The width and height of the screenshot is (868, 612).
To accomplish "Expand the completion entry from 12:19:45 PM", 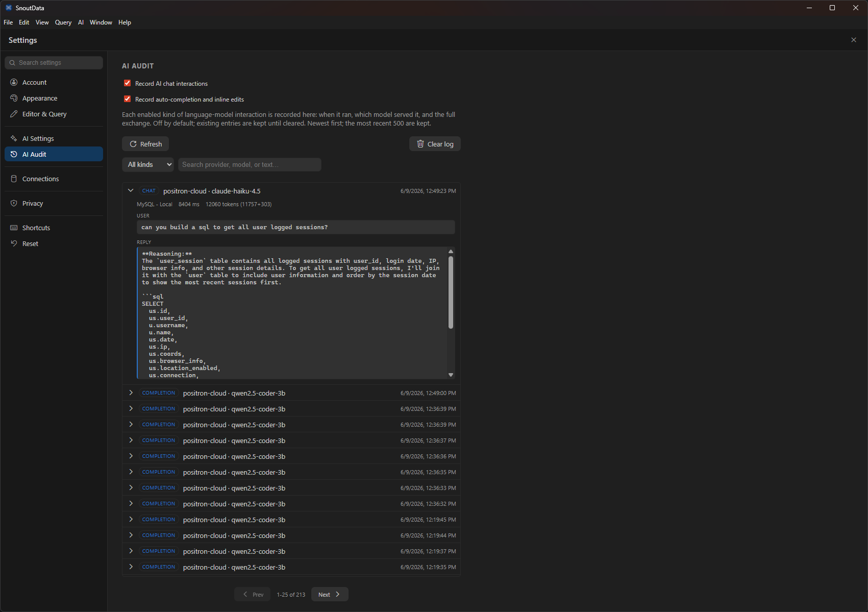I will 131,520.
